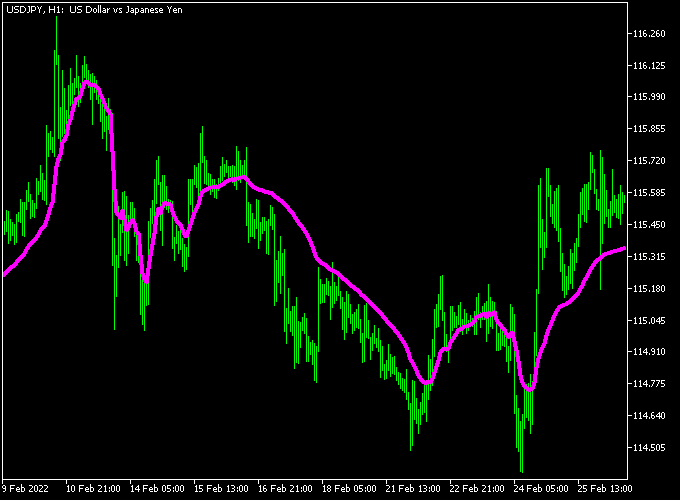Click the 24 Feb 05:00 time label
The image size is (680, 500).
pos(541,489)
